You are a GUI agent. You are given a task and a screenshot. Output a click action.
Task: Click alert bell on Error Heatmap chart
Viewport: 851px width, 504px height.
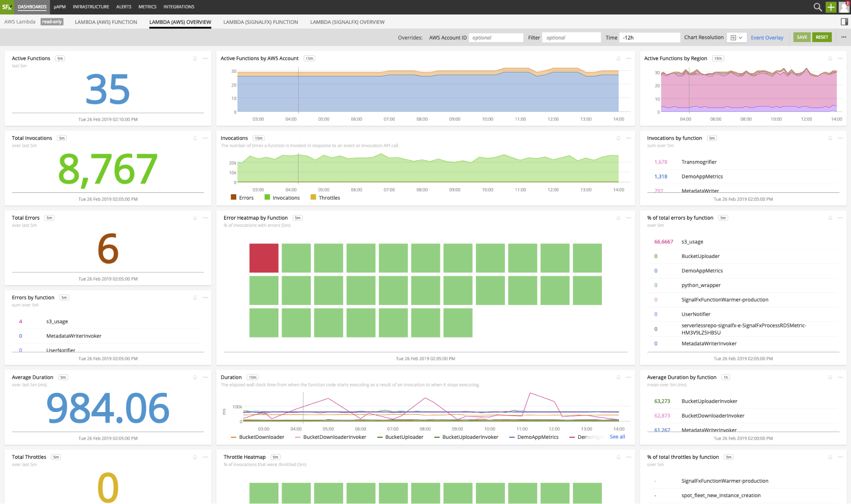(x=618, y=218)
